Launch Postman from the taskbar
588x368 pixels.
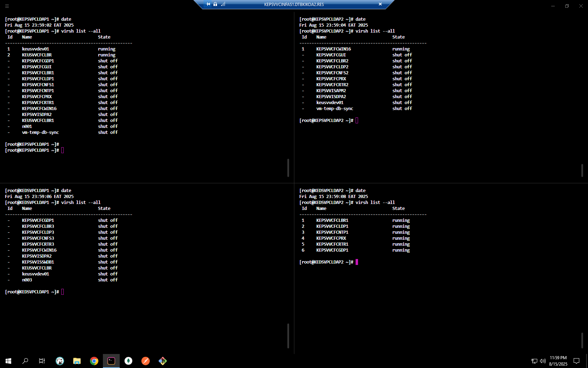pyautogui.click(x=145, y=361)
